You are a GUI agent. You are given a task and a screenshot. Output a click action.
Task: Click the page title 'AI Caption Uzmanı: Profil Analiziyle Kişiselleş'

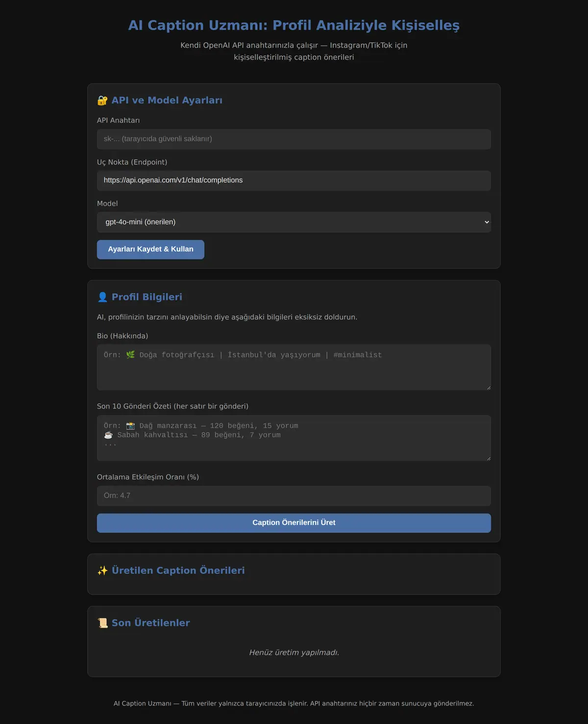coord(294,25)
